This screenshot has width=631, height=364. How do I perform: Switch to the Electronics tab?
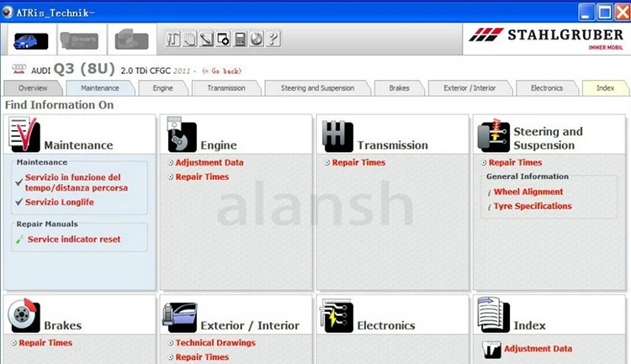547,88
